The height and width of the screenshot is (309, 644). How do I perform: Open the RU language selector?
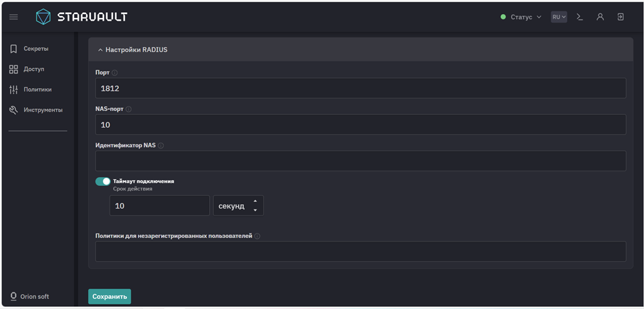[x=558, y=17]
